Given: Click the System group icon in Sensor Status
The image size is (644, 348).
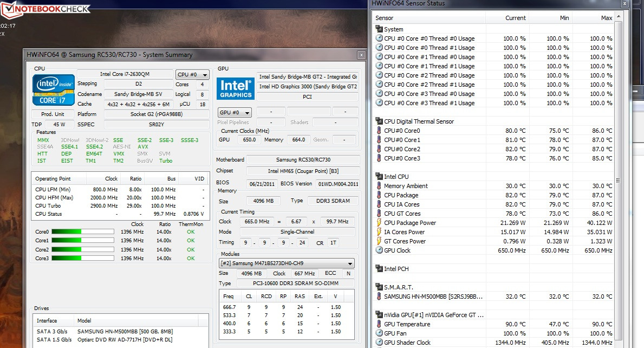Looking at the screenshot, I should [x=379, y=29].
